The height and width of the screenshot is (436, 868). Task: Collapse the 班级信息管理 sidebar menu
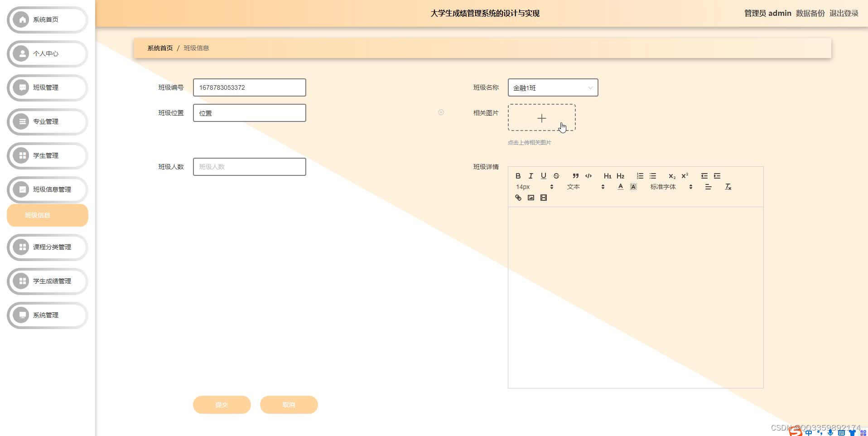tap(48, 189)
